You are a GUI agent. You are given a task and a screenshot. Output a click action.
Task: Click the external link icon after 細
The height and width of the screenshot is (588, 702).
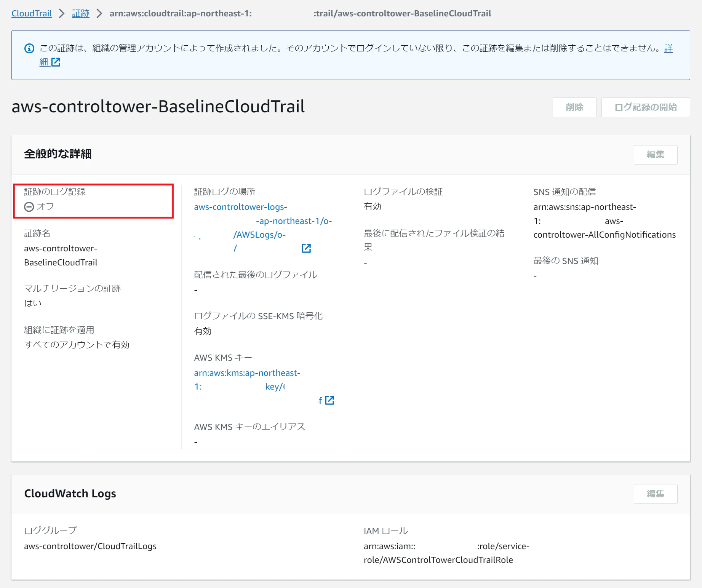(x=56, y=62)
